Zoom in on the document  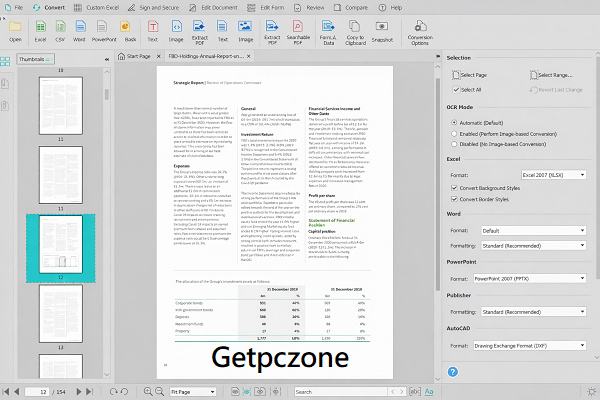pos(148,392)
